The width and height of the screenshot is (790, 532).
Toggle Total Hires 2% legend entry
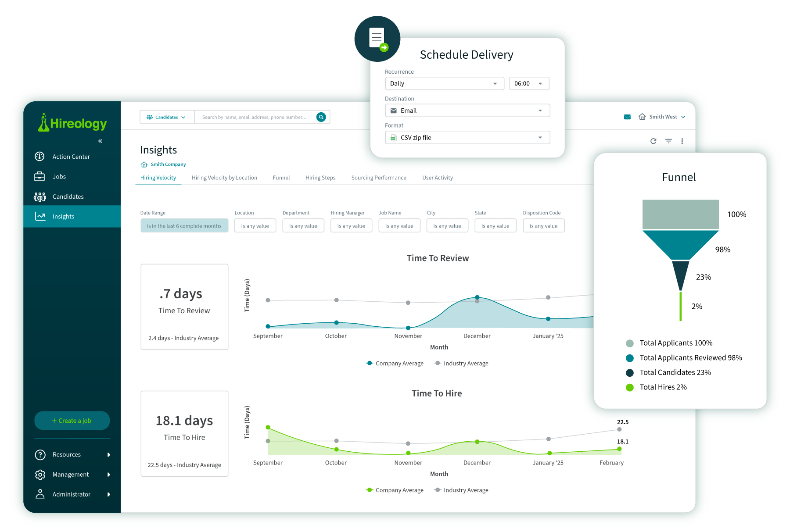pos(656,387)
